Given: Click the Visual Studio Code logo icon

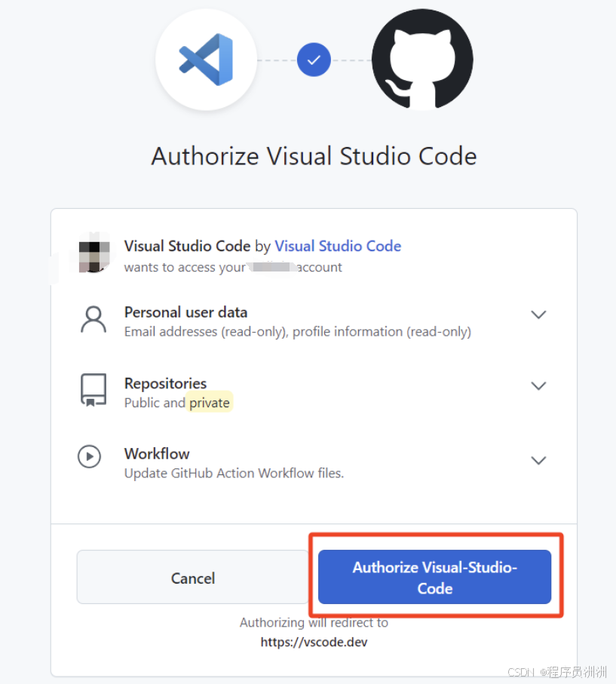Looking at the screenshot, I should pyautogui.click(x=206, y=60).
